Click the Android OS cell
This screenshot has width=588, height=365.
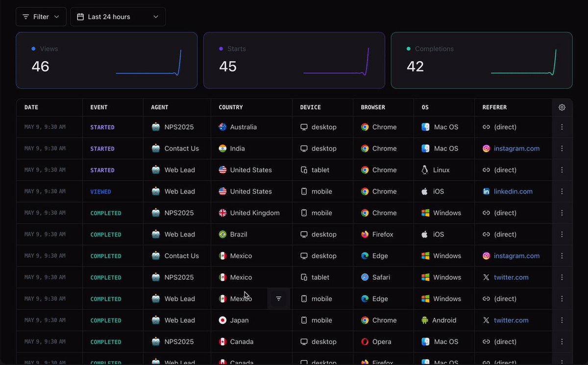444,320
